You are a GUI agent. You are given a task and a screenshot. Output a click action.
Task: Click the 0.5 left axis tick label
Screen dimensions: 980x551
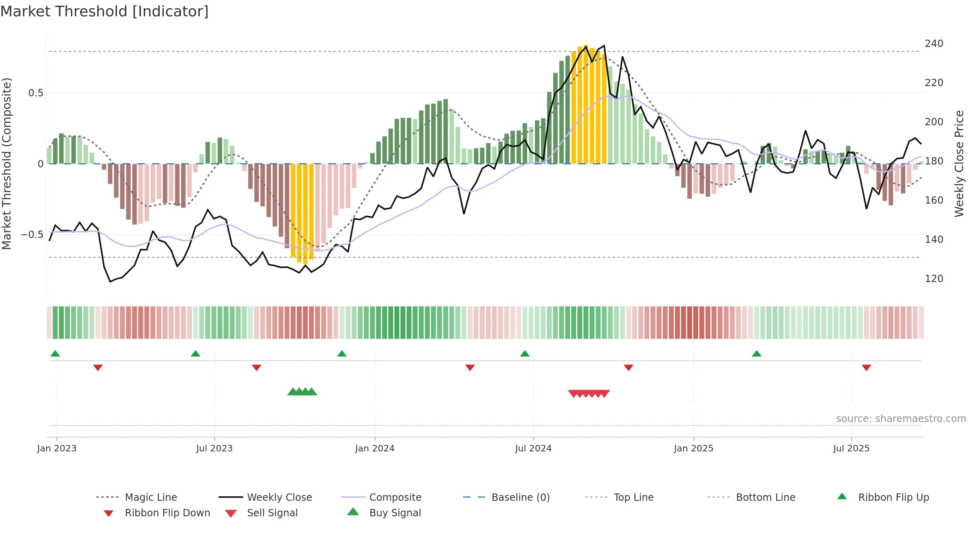coord(36,93)
